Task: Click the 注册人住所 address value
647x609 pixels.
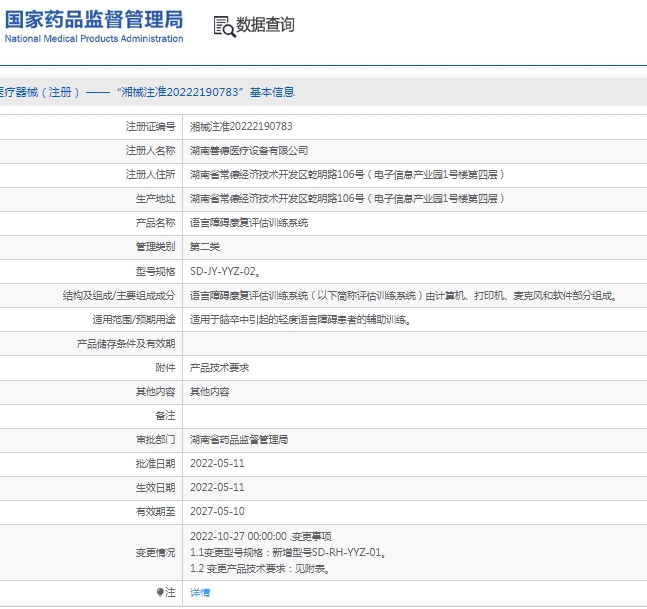Action: pyautogui.click(x=347, y=175)
